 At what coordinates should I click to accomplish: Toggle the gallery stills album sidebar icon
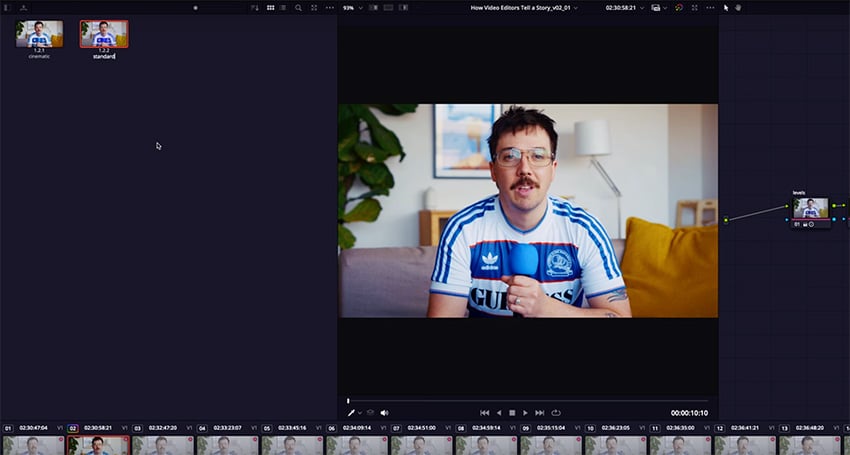7,8
